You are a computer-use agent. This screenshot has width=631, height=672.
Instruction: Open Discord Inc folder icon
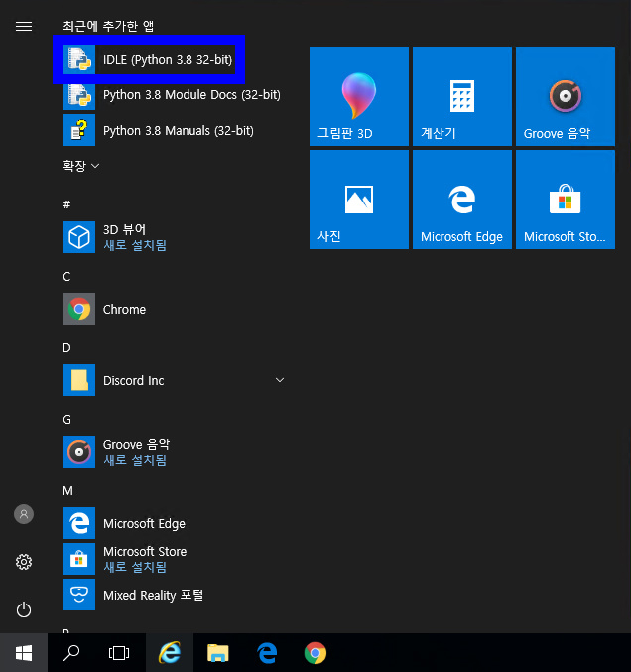79,380
